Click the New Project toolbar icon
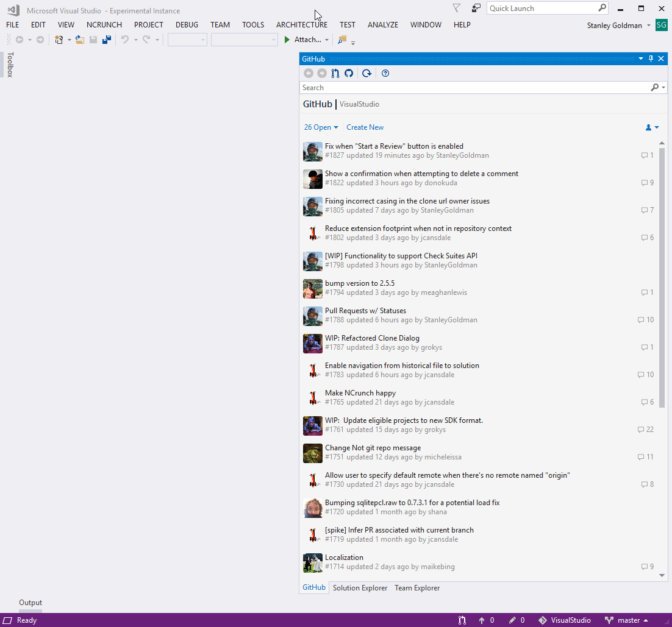Image resolution: width=672 pixels, height=627 pixels. tap(59, 40)
